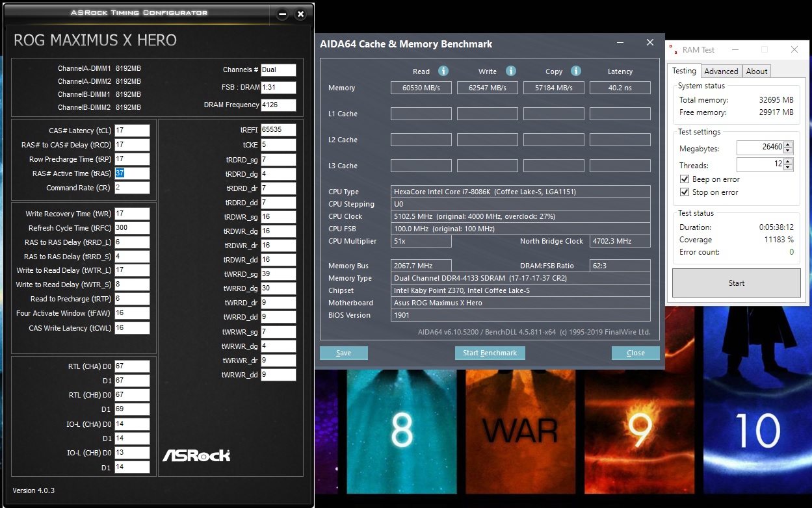
Task: Click the Memory Read result 60530 MB/s
Action: [421, 88]
